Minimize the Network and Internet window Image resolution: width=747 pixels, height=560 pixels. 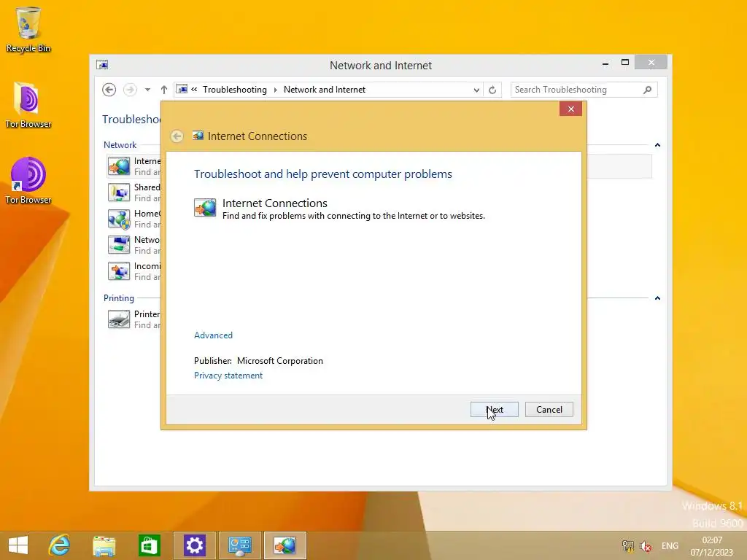tap(605, 63)
